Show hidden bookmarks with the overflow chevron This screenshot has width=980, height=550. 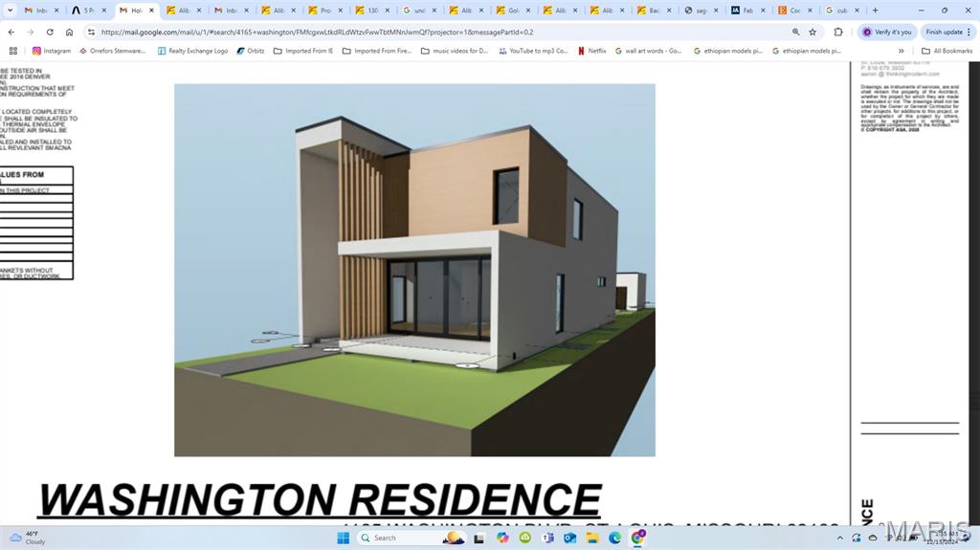click(x=901, y=51)
